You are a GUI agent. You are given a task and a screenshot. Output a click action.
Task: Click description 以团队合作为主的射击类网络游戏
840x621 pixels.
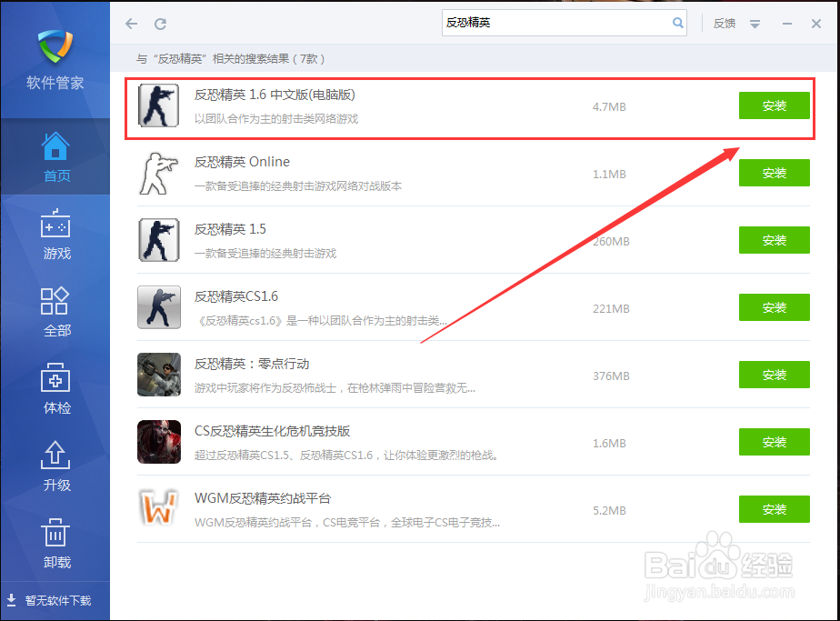tap(275, 119)
